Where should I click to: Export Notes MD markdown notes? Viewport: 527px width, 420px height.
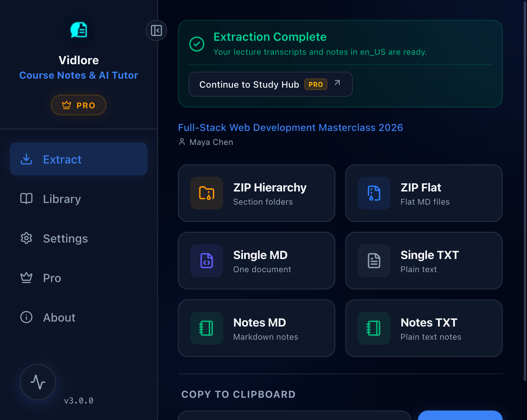[x=257, y=328]
